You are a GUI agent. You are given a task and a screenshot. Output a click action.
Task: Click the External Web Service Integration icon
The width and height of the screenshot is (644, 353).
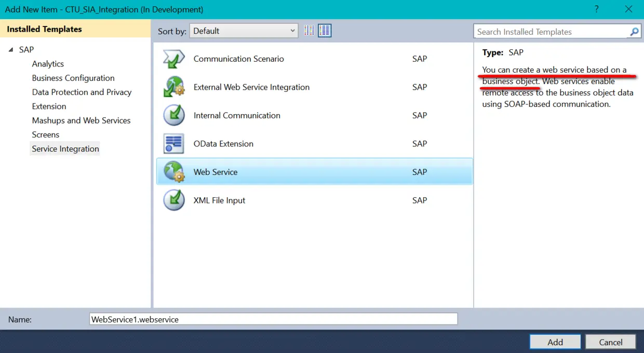[x=174, y=87]
